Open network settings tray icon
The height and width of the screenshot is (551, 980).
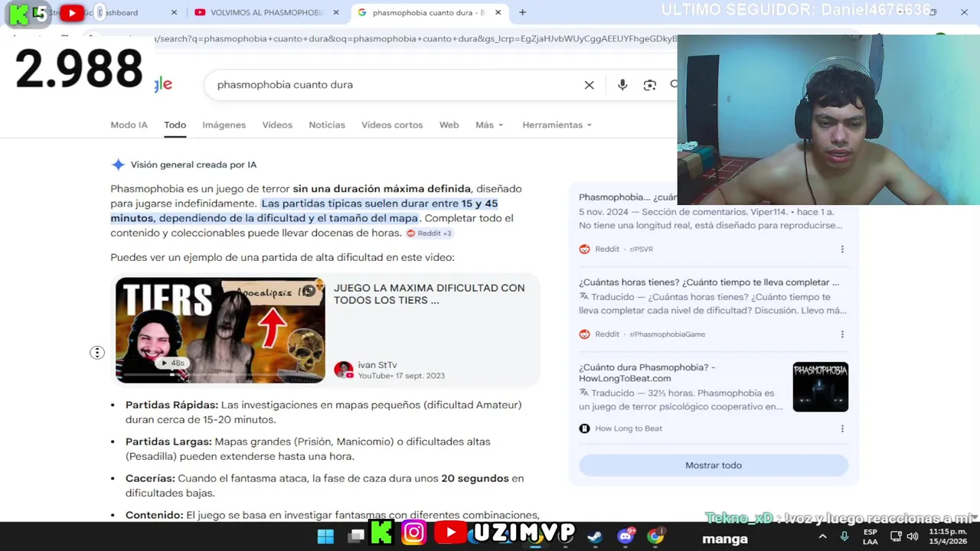pos(897,536)
